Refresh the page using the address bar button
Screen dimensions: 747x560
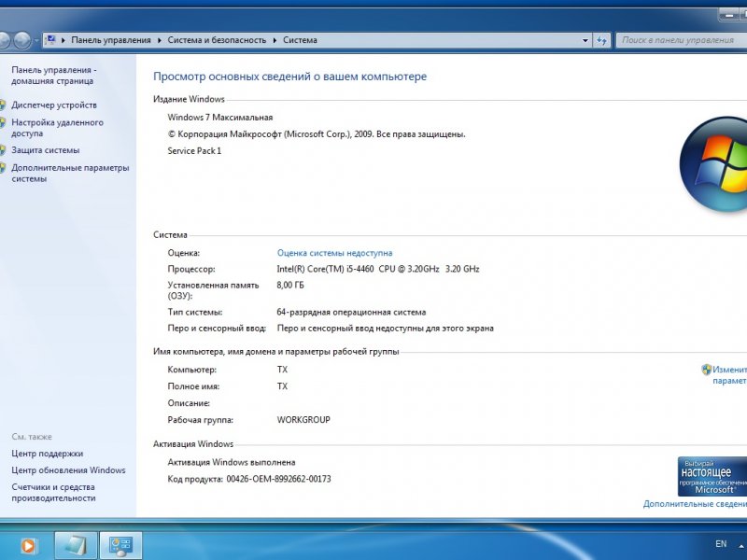point(601,40)
